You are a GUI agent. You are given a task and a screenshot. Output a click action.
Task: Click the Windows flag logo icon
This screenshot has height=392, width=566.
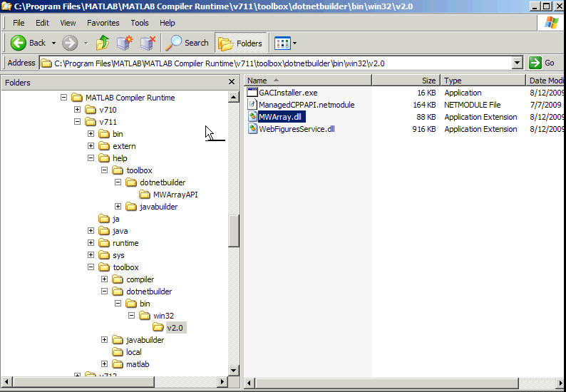tap(551, 23)
